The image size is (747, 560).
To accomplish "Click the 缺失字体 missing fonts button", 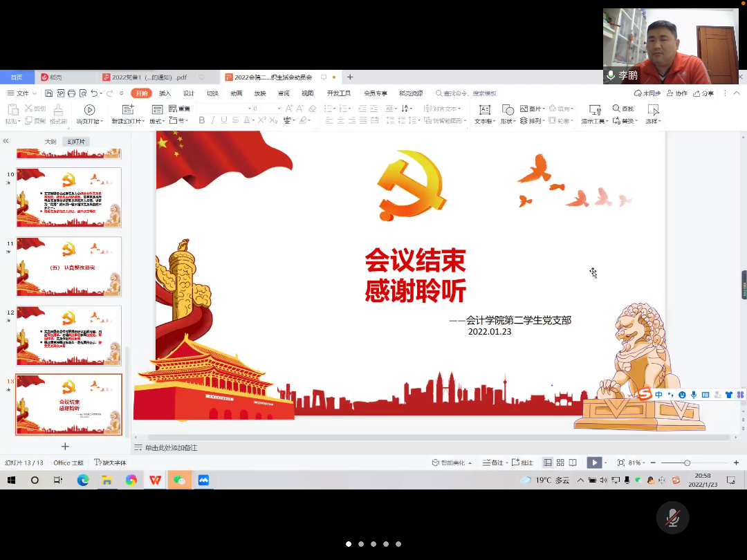I will click(x=109, y=463).
